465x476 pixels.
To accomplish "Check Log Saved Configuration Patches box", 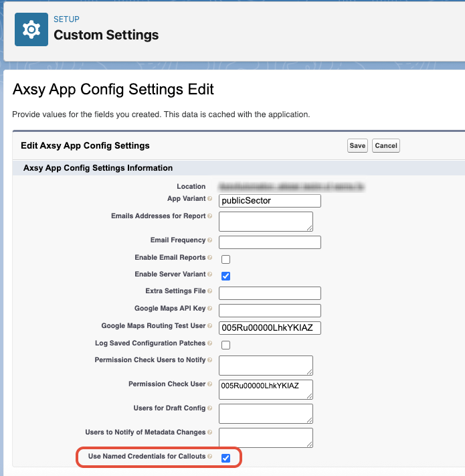I will (x=225, y=345).
